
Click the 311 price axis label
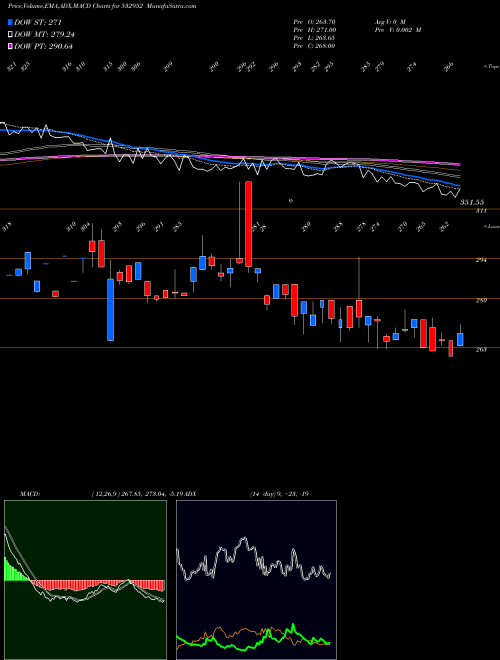coord(481,210)
